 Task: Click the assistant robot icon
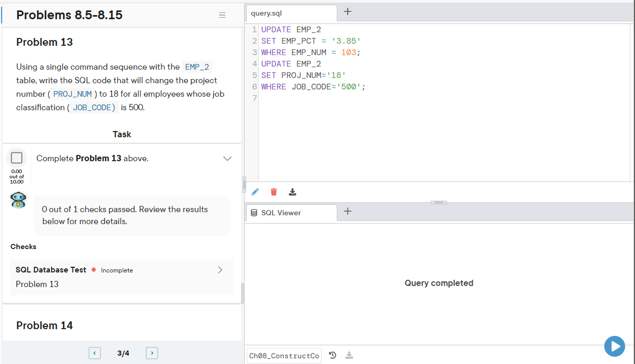[x=18, y=199]
